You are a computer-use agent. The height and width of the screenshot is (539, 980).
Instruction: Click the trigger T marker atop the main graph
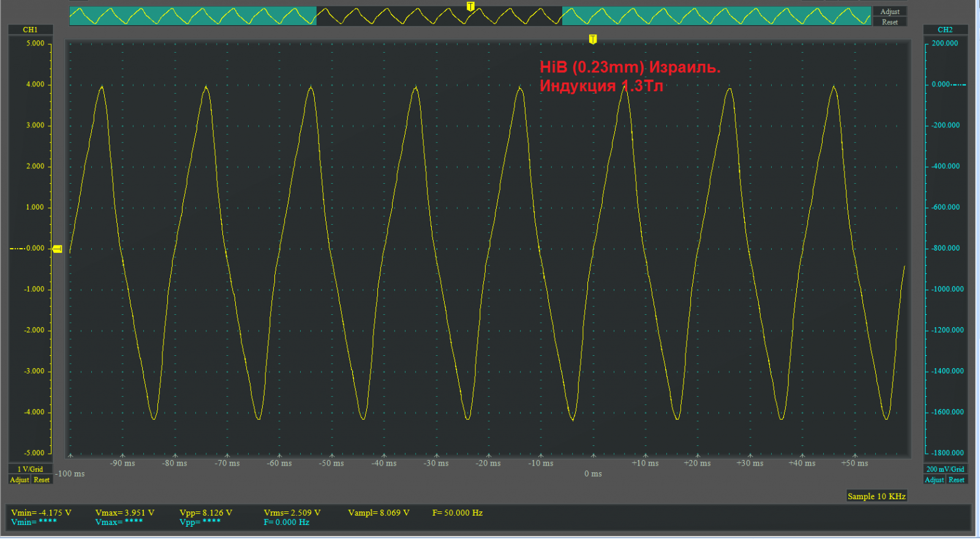593,39
